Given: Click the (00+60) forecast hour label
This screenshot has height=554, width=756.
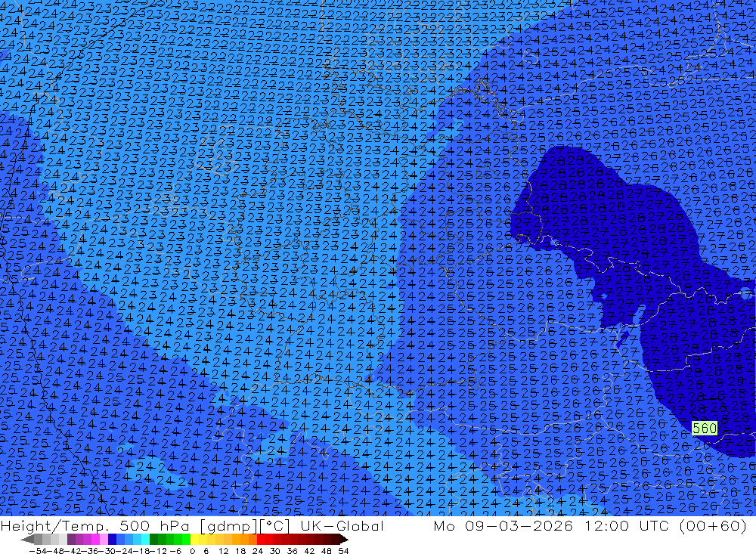Looking at the screenshot, I should point(714,525).
